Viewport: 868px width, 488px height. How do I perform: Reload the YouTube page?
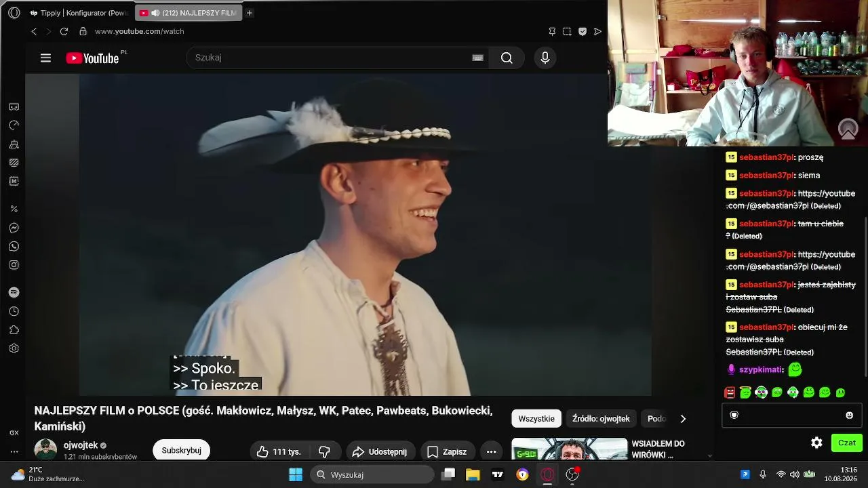(64, 31)
